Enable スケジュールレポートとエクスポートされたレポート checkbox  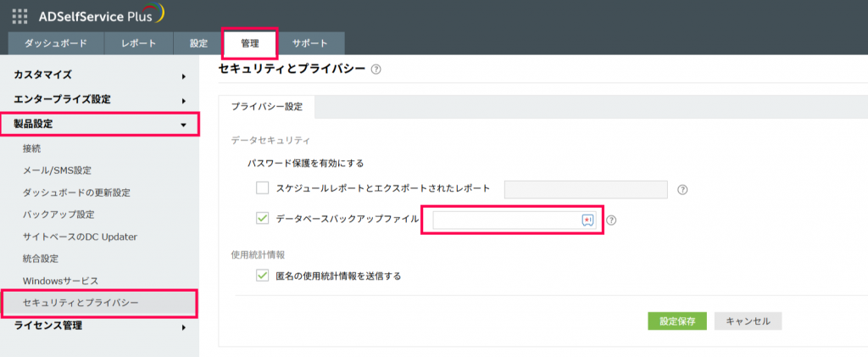pyautogui.click(x=263, y=188)
